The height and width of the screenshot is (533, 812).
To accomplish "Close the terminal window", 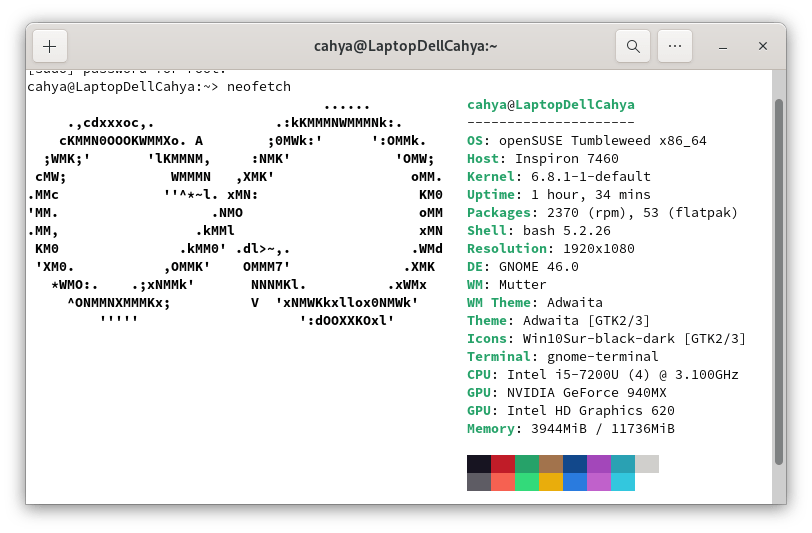I will [763, 46].
